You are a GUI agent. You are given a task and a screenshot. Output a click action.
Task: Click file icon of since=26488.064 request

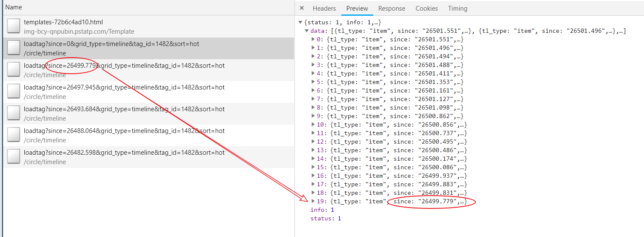click(x=14, y=135)
